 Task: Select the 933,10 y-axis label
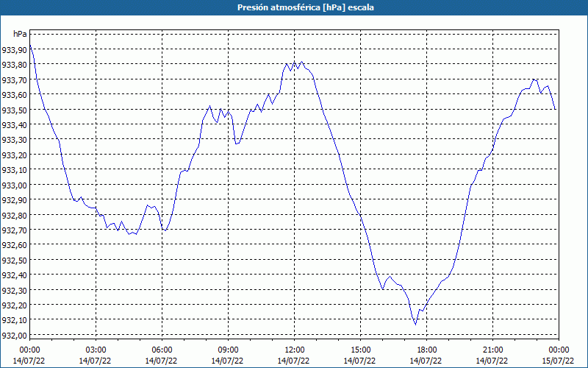coord(14,170)
